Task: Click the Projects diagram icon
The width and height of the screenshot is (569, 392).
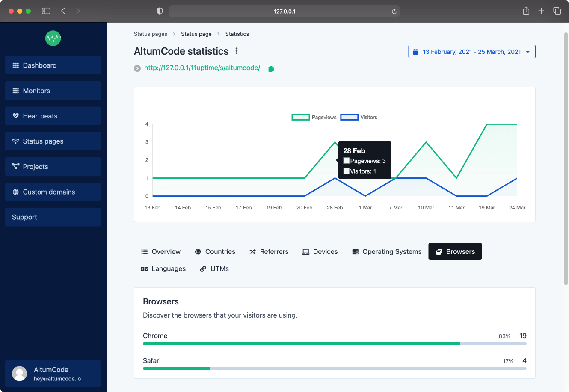Action: (x=16, y=167)
